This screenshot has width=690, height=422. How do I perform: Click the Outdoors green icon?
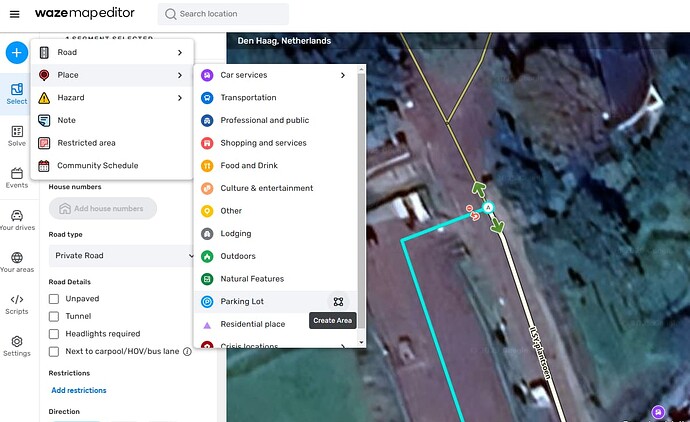(207, 256)
